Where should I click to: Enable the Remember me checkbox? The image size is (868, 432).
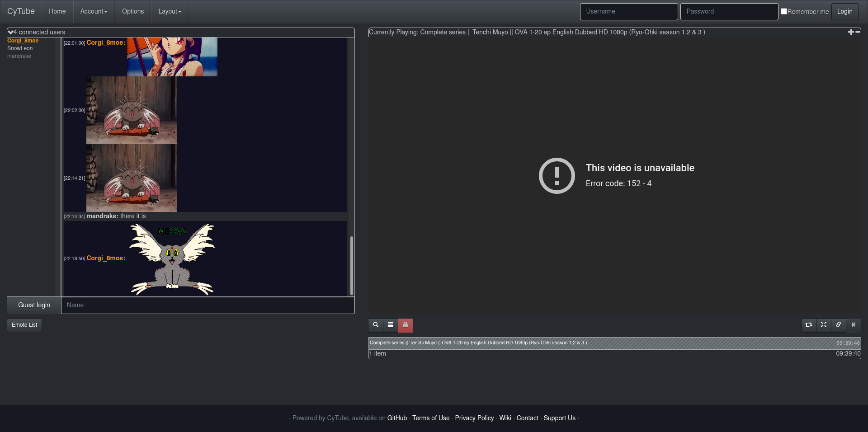point(784,11)
